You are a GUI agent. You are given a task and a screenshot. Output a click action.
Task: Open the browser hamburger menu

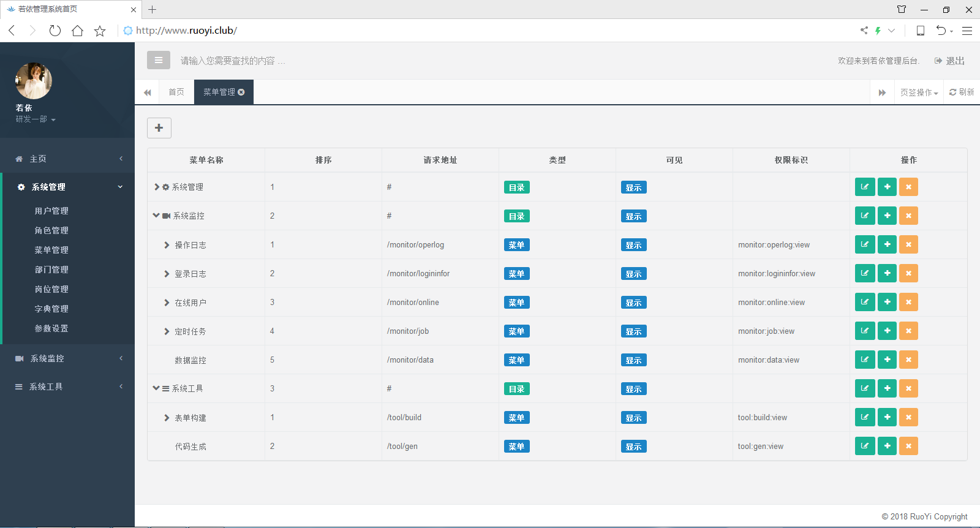[x=967, y=31]
